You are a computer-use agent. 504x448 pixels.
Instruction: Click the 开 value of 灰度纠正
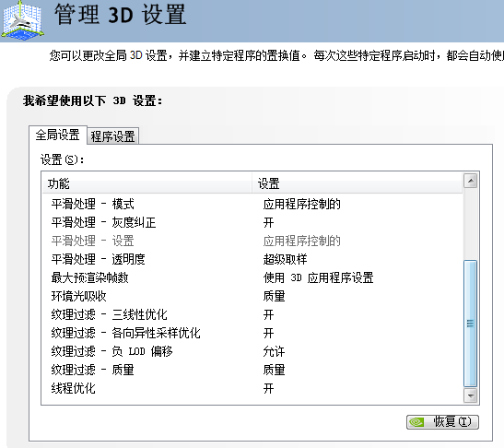pos(268,222)
